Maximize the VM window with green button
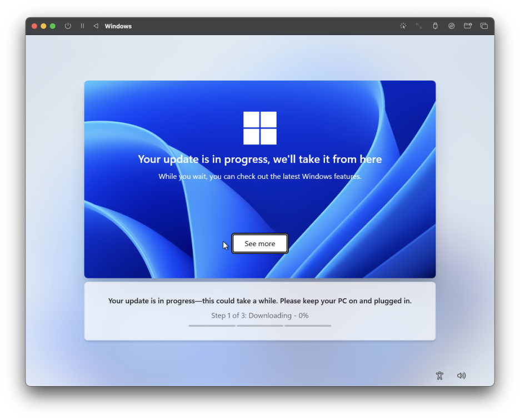 [53, 26]
